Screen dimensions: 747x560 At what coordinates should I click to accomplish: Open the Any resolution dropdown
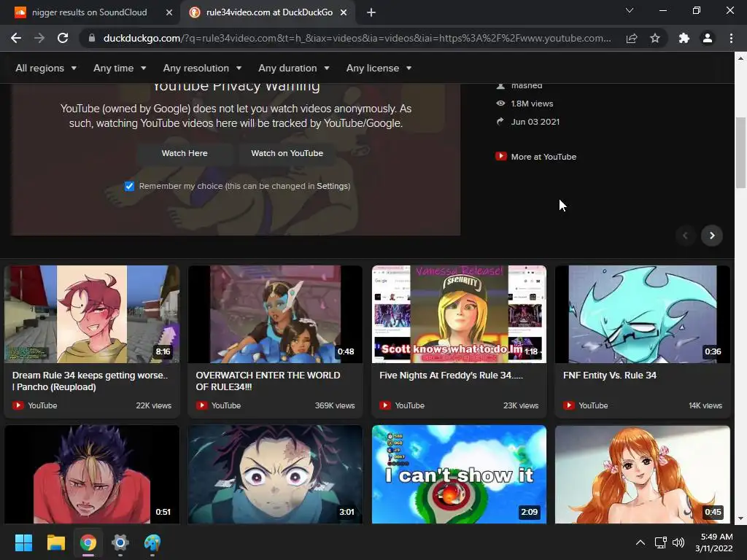pos(202,68)
